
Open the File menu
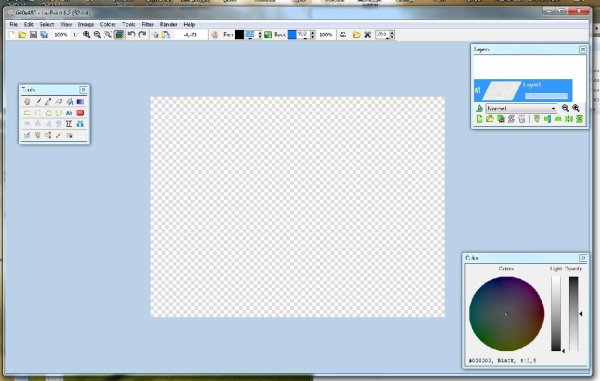click(x=14, y=24)
